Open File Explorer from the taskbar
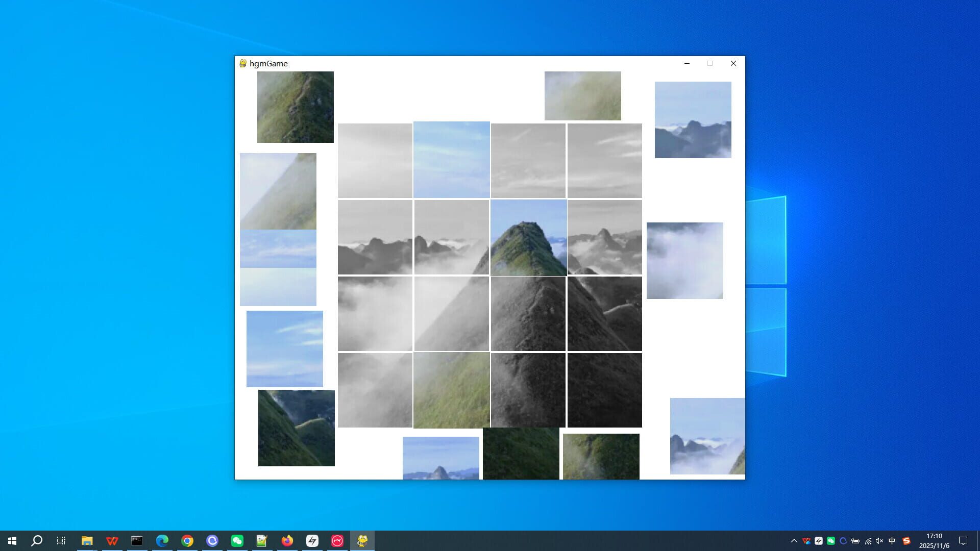The width and height of the screenshot is (980, 551). point(88,540)
